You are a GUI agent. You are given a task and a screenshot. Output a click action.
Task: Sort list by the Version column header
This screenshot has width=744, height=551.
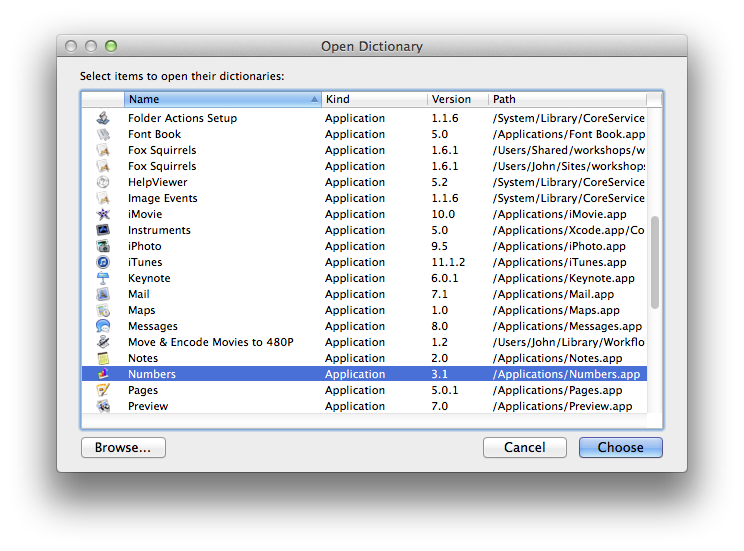coord(458,99)
